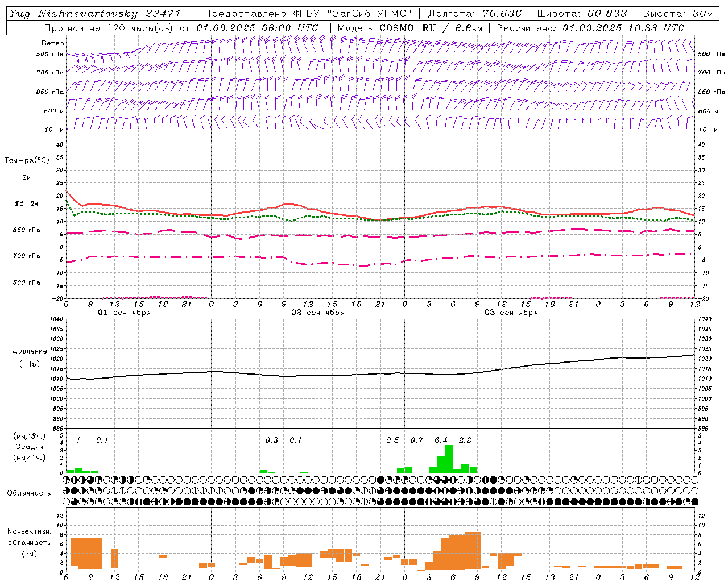Image resolution: width=728 pixels, height=582 pixels.
Task: Click the red '2м' temperature legend line
Action: click(26, 184)
